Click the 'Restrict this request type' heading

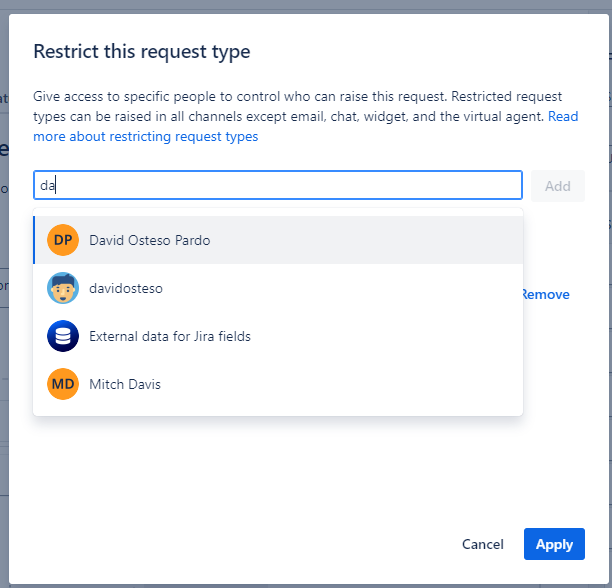pos(142,51)
